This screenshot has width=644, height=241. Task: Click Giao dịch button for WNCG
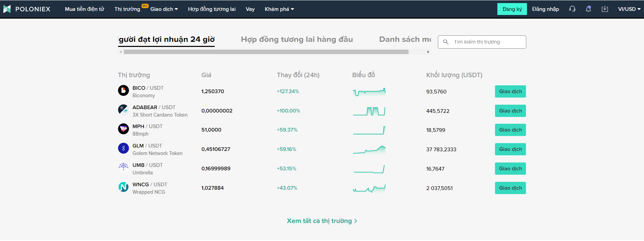click(x=510, y=188)
